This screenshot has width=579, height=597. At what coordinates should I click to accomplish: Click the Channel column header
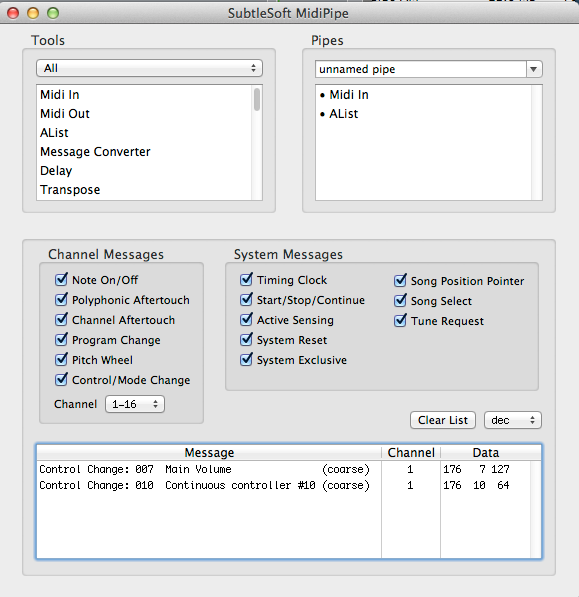pos(411,452)
